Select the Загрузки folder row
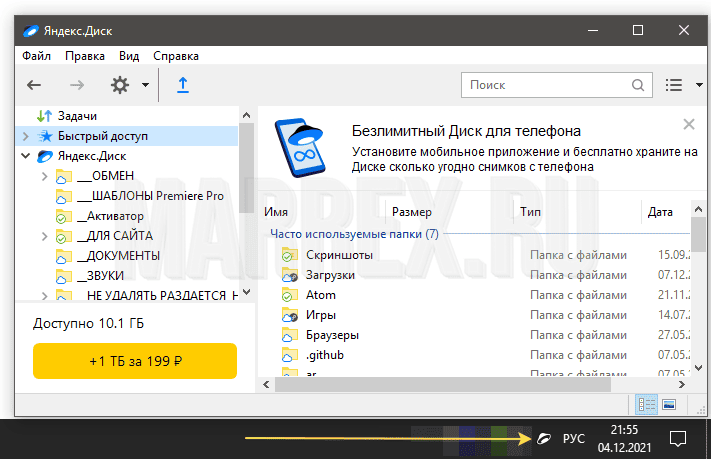 pos(485,275)
